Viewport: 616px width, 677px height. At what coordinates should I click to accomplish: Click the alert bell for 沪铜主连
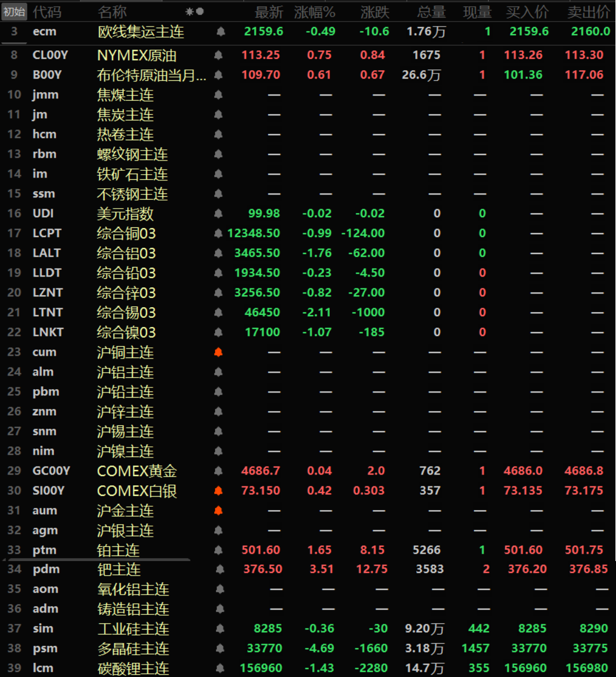pyautogui.click(x=218, y=352)
